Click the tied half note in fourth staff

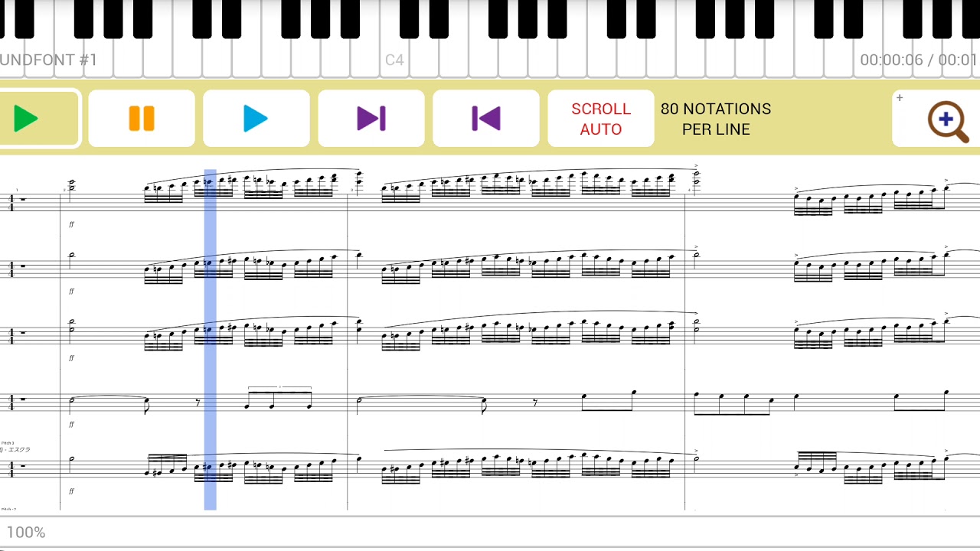coord(72,400)
